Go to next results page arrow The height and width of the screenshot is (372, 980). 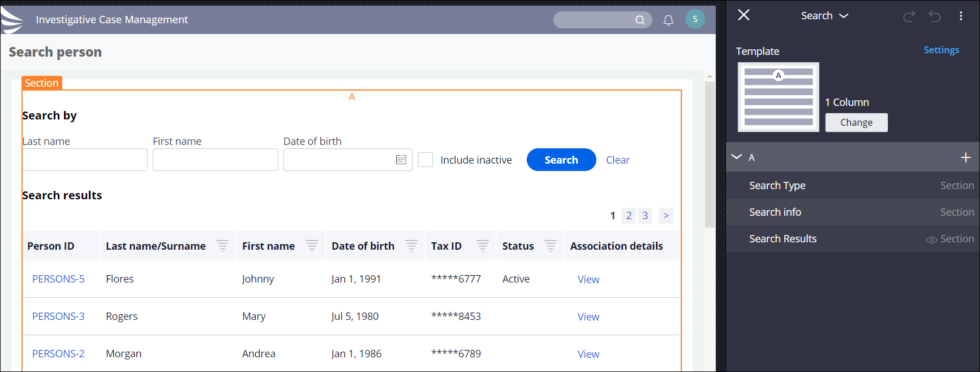click(x=666, y=216)
